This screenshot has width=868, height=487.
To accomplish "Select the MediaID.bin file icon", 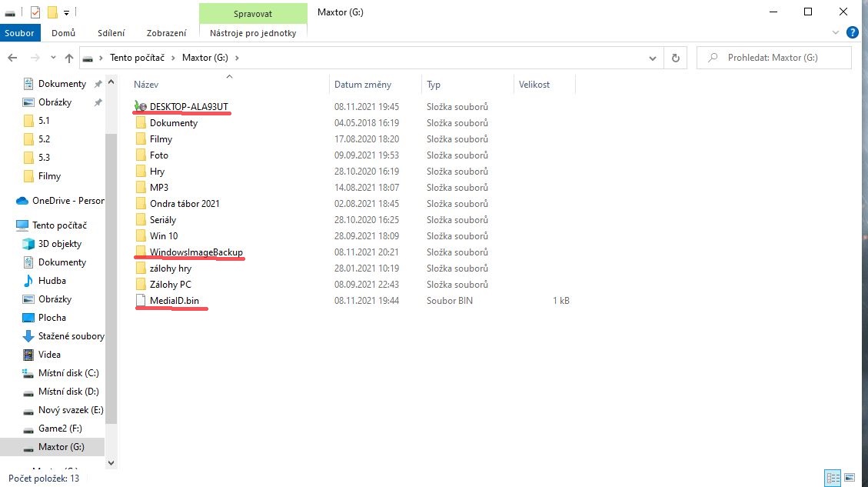I will point(141,300).
